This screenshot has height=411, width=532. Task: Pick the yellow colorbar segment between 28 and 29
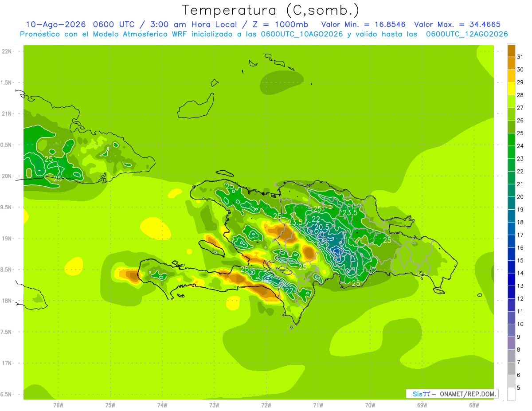click(x=511, y=89)
